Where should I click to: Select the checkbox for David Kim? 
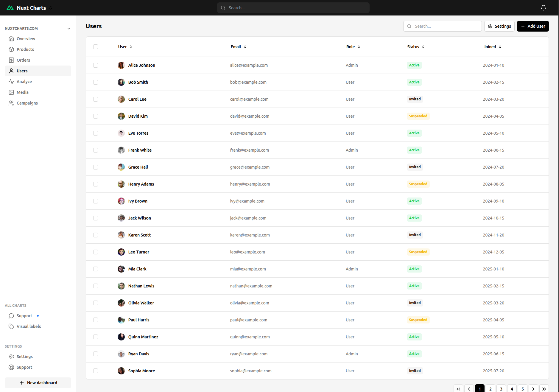coord(96,116)
